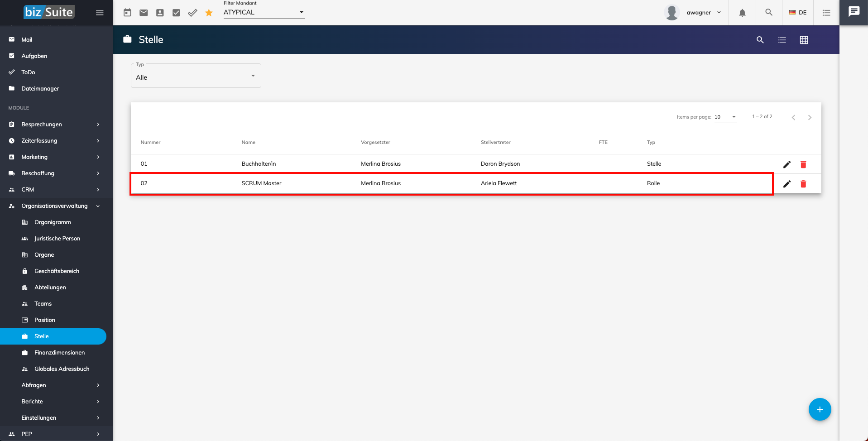Open Geschäftsbereich page
The height and width of the screenshot is (441, 868).
(x=56, y=271)
